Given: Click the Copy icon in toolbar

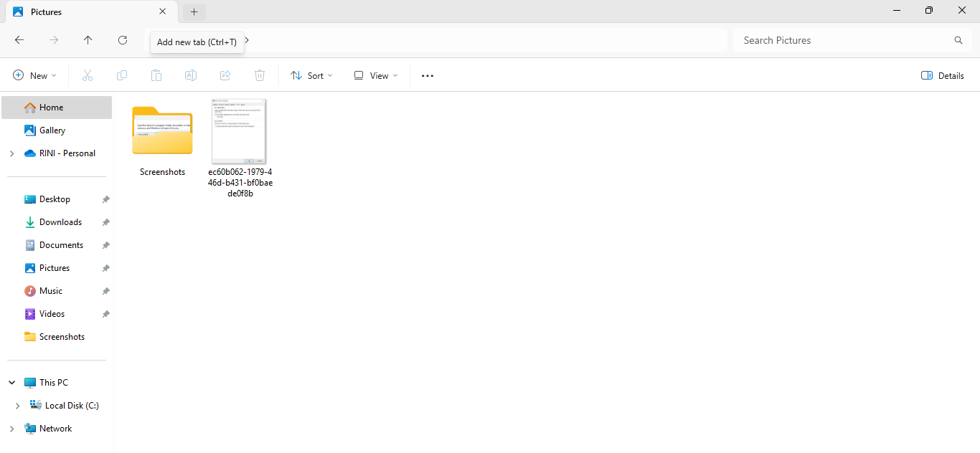Looking at the screenshot, I should [122, 75].
